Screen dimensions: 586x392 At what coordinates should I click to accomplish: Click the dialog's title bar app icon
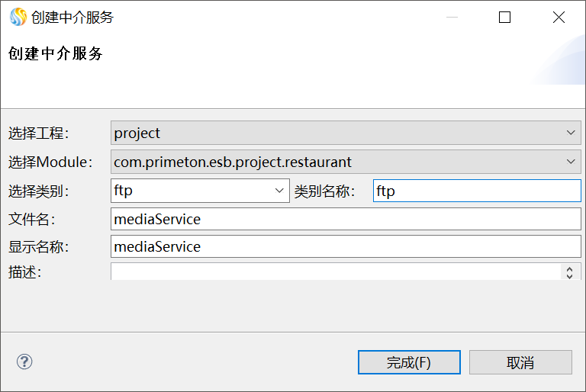coord(18,17)
